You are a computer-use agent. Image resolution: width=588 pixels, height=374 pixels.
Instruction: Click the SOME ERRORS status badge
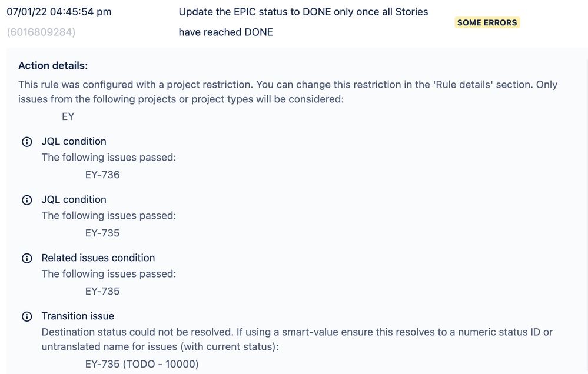click(487, 23)
